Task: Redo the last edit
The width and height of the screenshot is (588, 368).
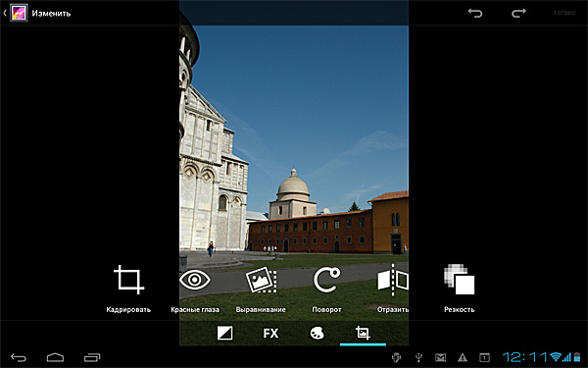Action: 519,13
